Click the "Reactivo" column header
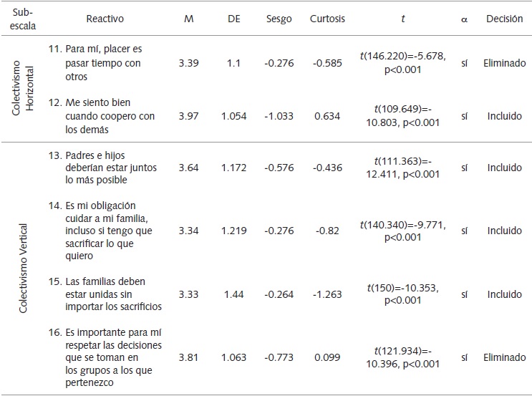Screen dimensions: 532x396 (x=102, y=19)
